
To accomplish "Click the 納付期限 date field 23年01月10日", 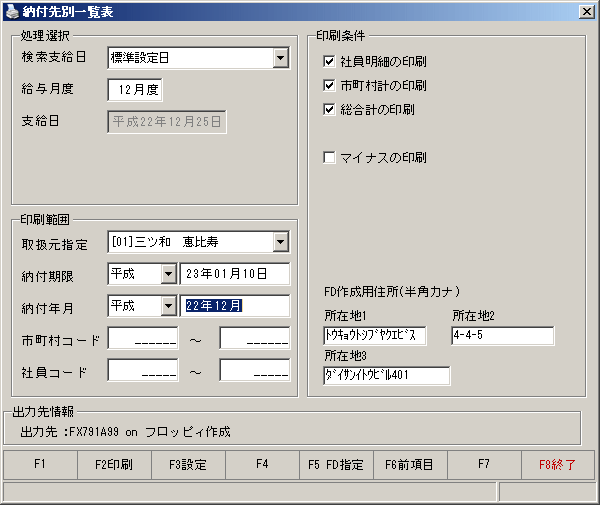I will tap(235, 274).
